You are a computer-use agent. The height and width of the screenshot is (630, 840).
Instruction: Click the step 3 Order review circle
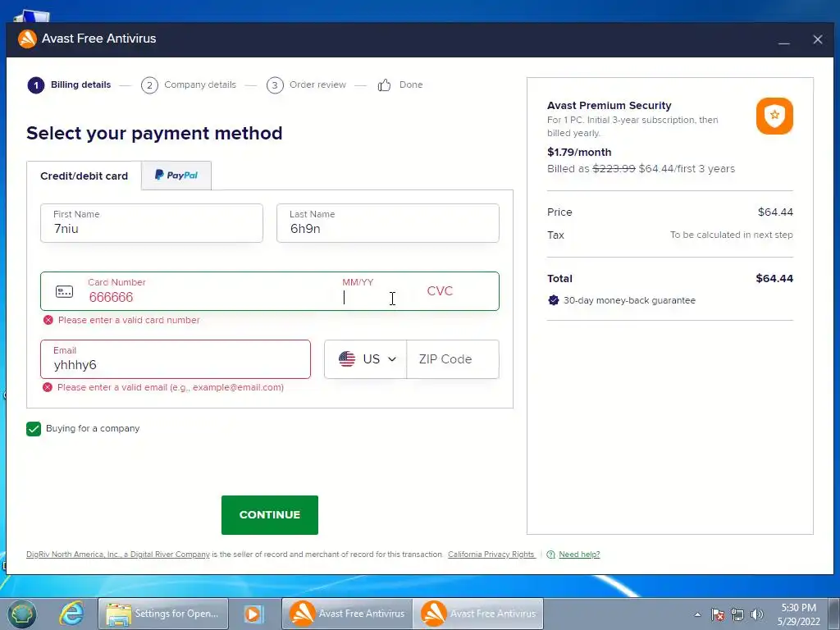point(275,85)
